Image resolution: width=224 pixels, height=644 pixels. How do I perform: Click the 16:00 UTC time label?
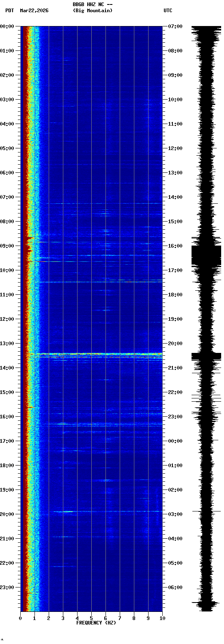tap(175, 246)
